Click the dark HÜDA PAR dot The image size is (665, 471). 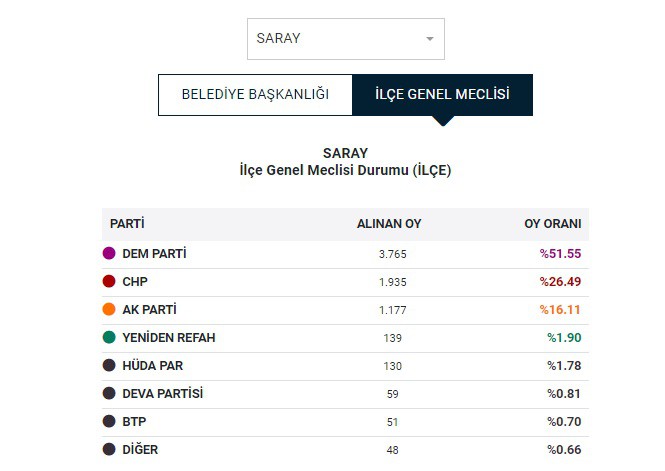(x=109, y=365)
